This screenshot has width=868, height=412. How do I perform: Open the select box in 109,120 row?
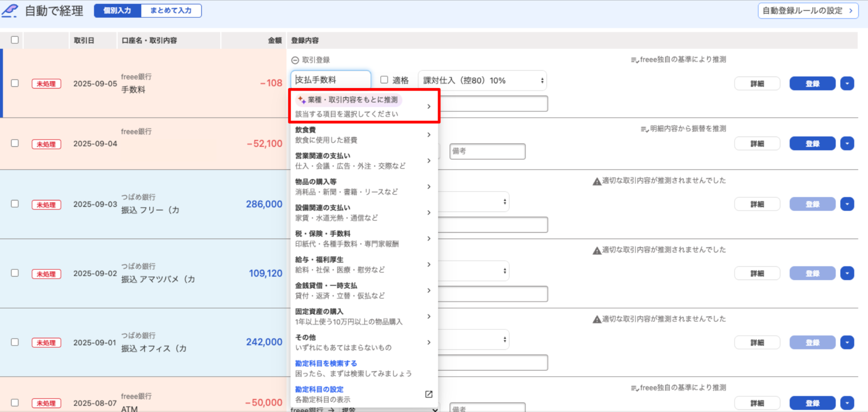click(474, 271)
